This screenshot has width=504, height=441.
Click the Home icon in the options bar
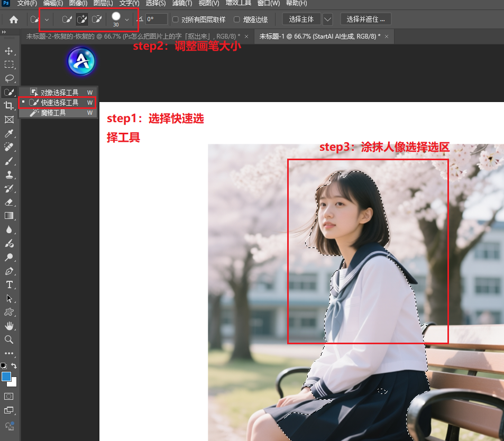pyautogui.click(x=13, y=20)
